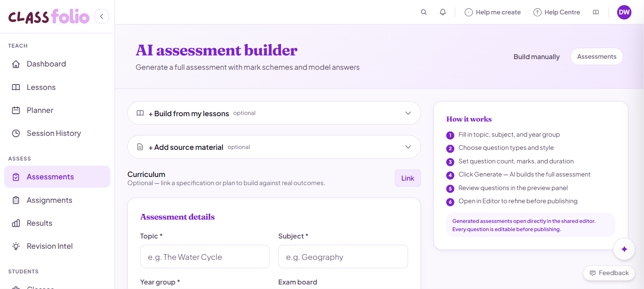Click the Results bar chart icon
The image size is (644, 289).
point(16,223)
